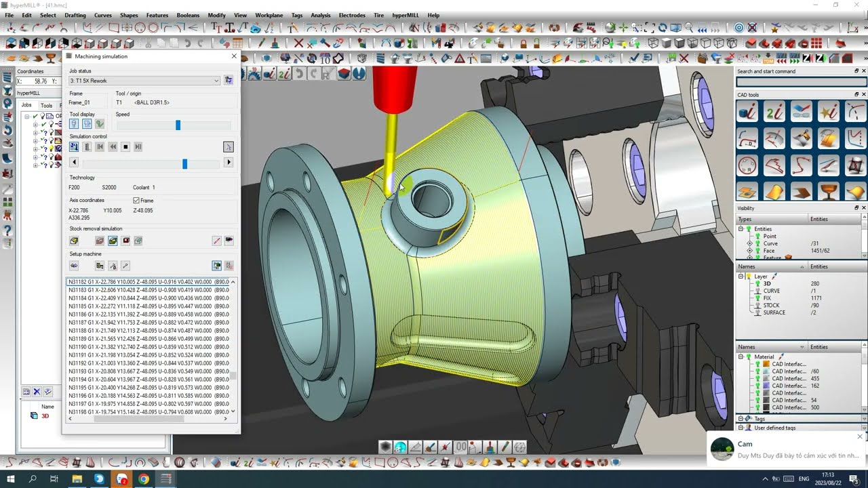
Task: Click the circle R icon in CAD tools
Action: coord(747,165)
